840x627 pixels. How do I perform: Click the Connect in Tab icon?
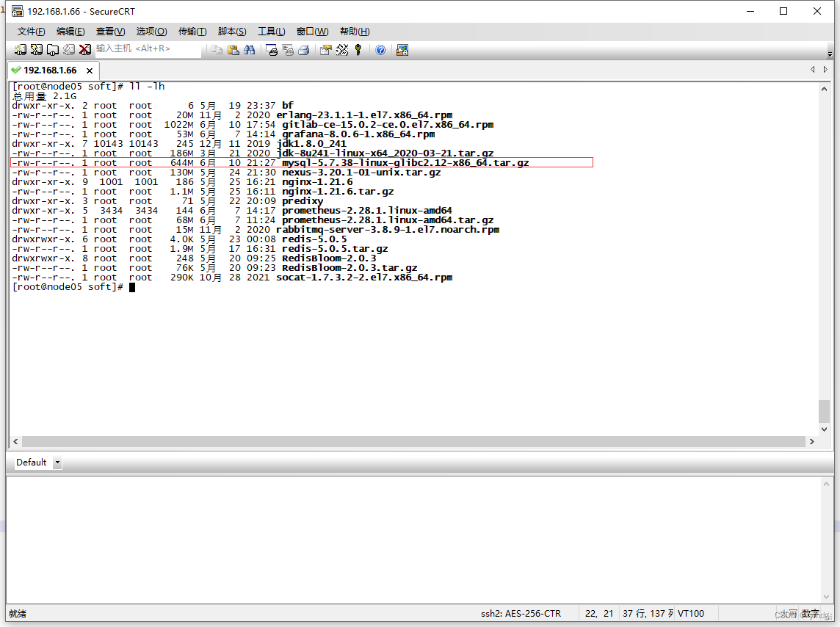coord(53,50)
